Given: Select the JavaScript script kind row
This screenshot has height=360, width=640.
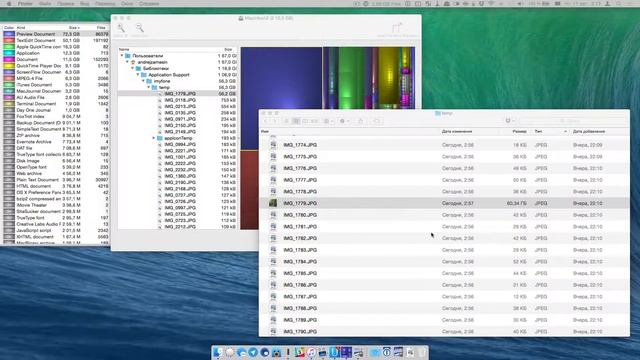Looking at the screenshot, I should (x=56, y=230).
